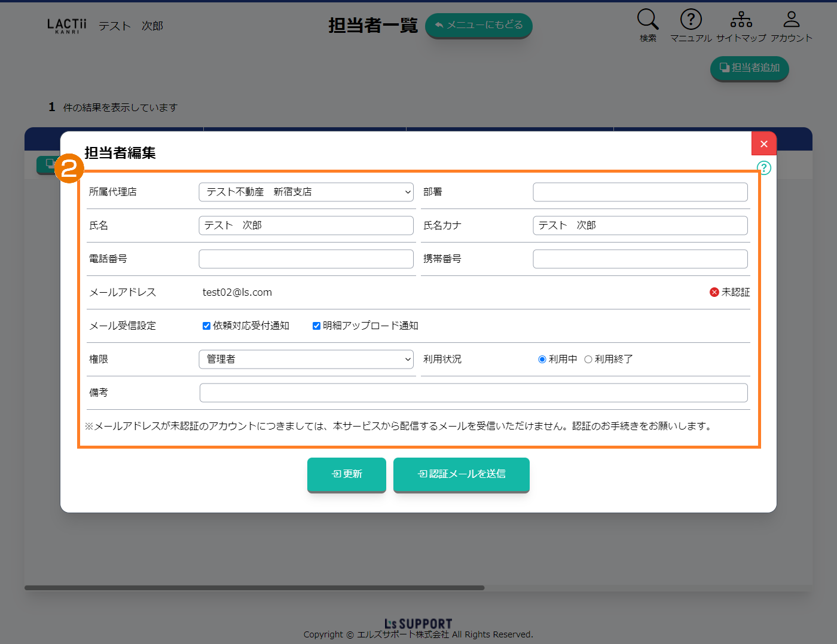Open the manual question mark icon

pos(691,19)
